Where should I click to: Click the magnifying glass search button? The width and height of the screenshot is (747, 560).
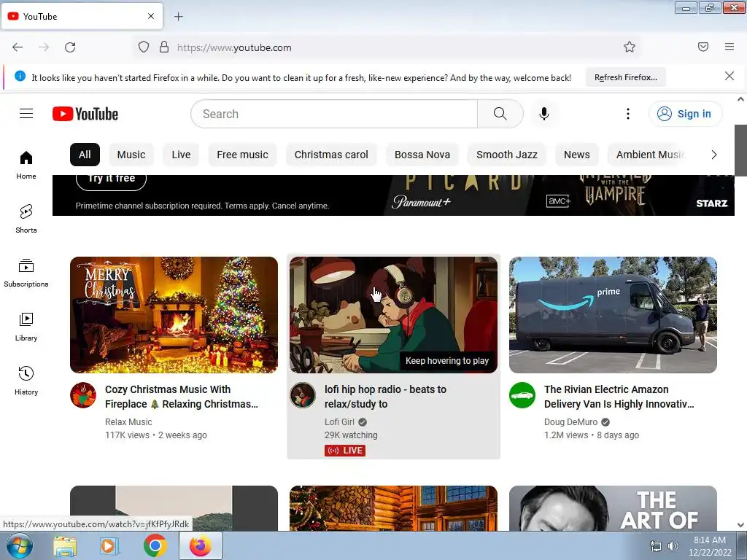[500, 114]
